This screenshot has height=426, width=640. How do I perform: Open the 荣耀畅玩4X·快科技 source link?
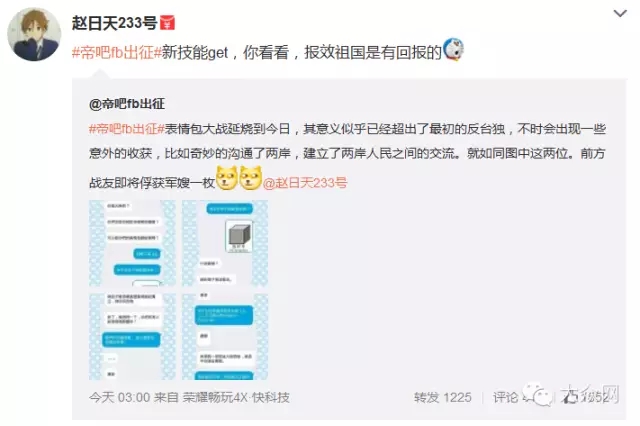click(x=236, y=397)
